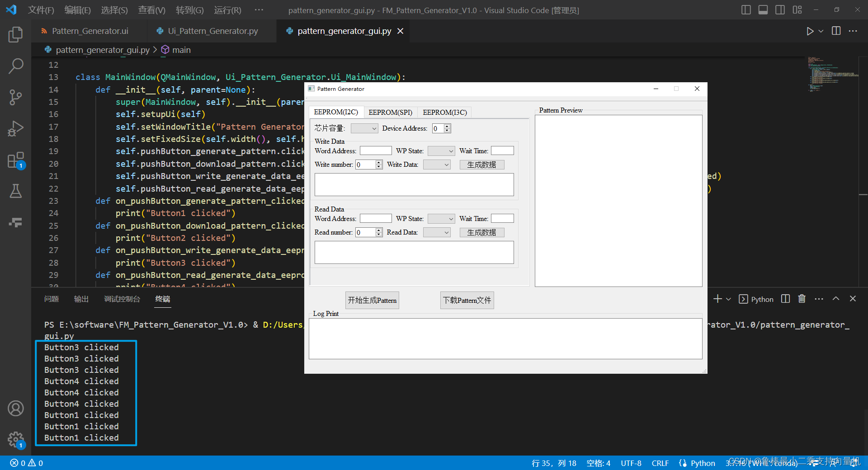Open the 运行 menu

[x=227, y=10]
